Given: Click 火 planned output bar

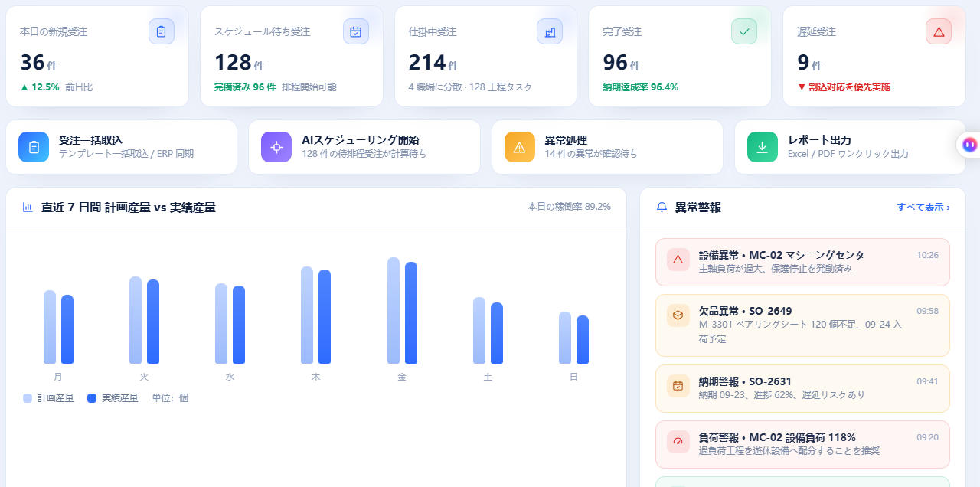Looking at the screenshot, I should click(x=136, y=320).
